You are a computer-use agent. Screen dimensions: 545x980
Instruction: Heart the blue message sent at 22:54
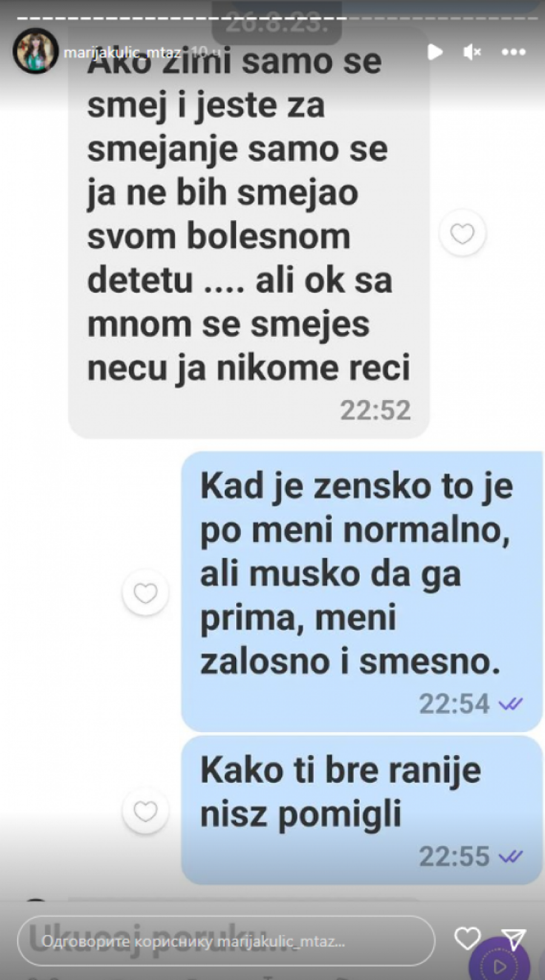(145, 593)
